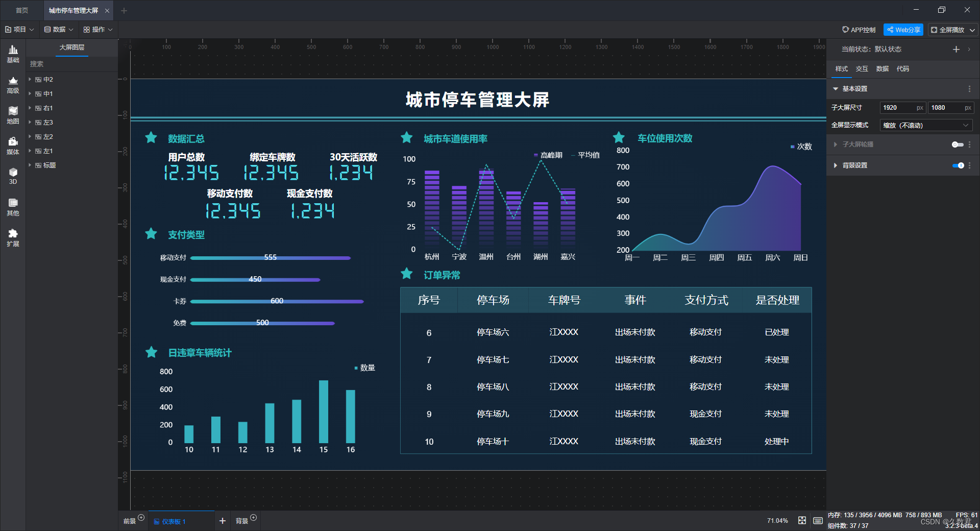Switch to the 交互 interaction tab
980x531 pixels.
click(x=862, y=68)
